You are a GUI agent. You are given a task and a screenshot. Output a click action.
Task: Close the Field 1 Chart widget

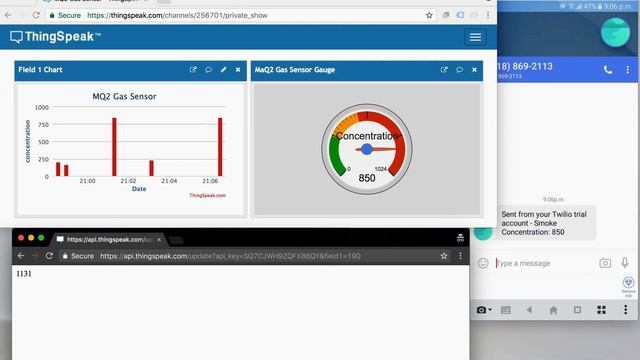tap(238, 70)
